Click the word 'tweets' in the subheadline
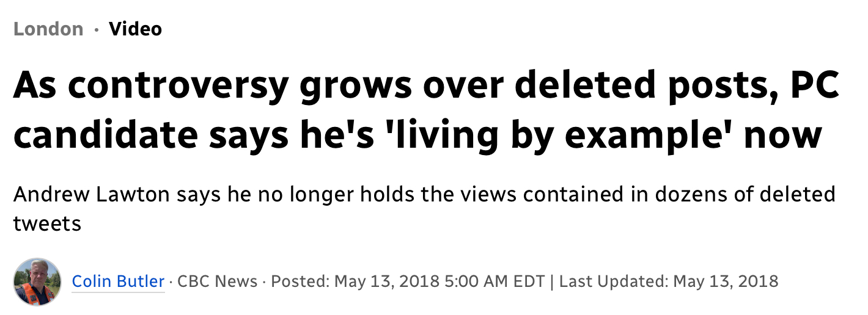This screenshot has width=868, height=315. pos(47,223)
